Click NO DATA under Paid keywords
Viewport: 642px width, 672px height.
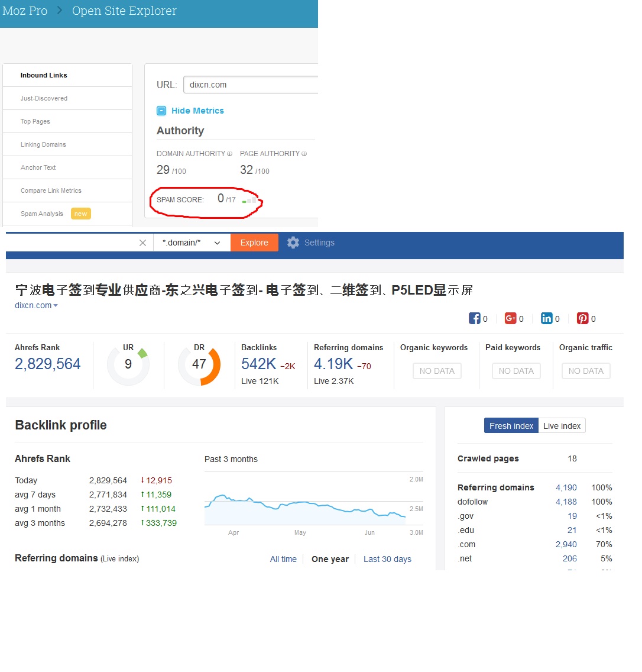click(x=516, y=371)
